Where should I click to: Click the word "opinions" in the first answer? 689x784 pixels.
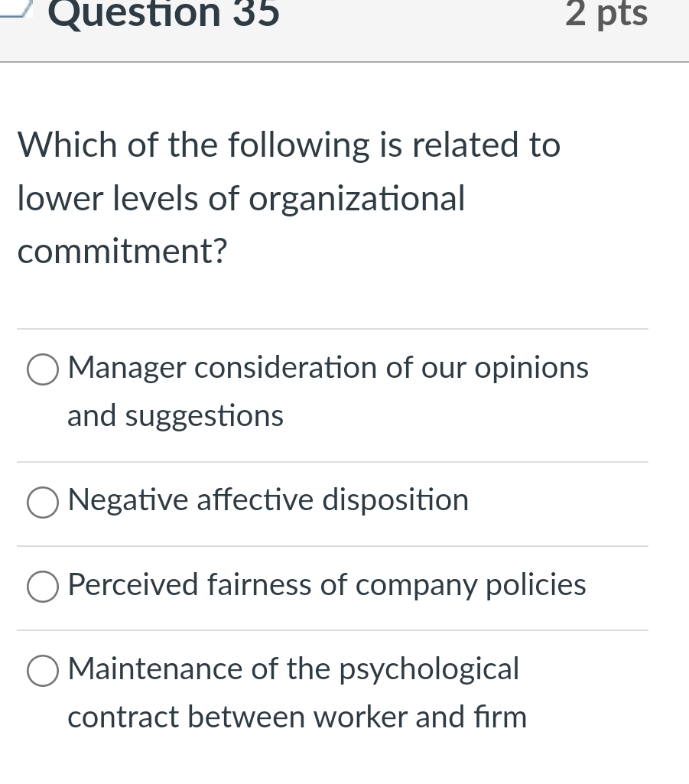pos(531,368)
